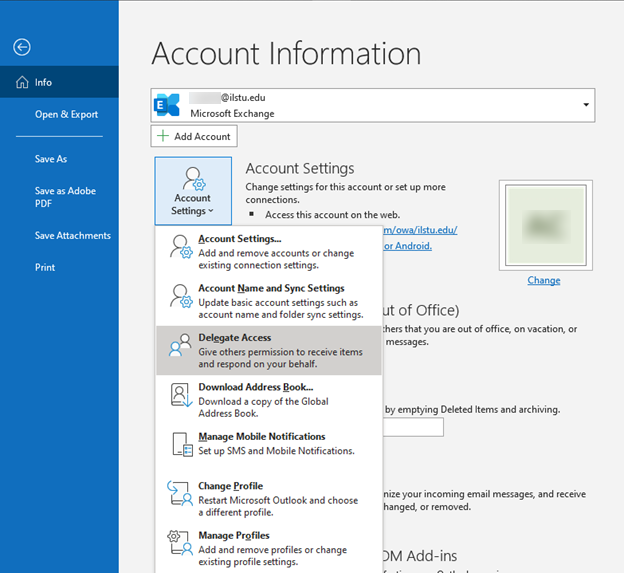Click the Add Account button

[194, 136]
